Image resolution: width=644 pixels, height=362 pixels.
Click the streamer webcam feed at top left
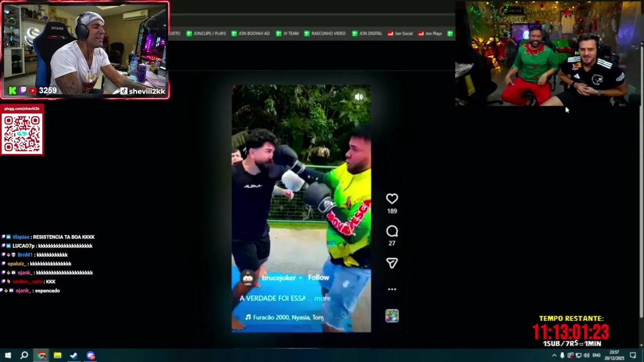(x=85, y=50)
